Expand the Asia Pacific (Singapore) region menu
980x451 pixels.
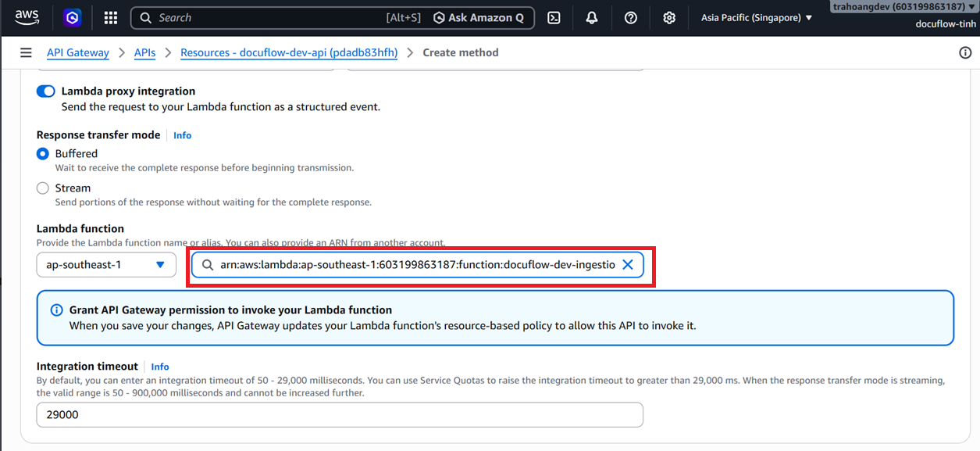(757, 17)
